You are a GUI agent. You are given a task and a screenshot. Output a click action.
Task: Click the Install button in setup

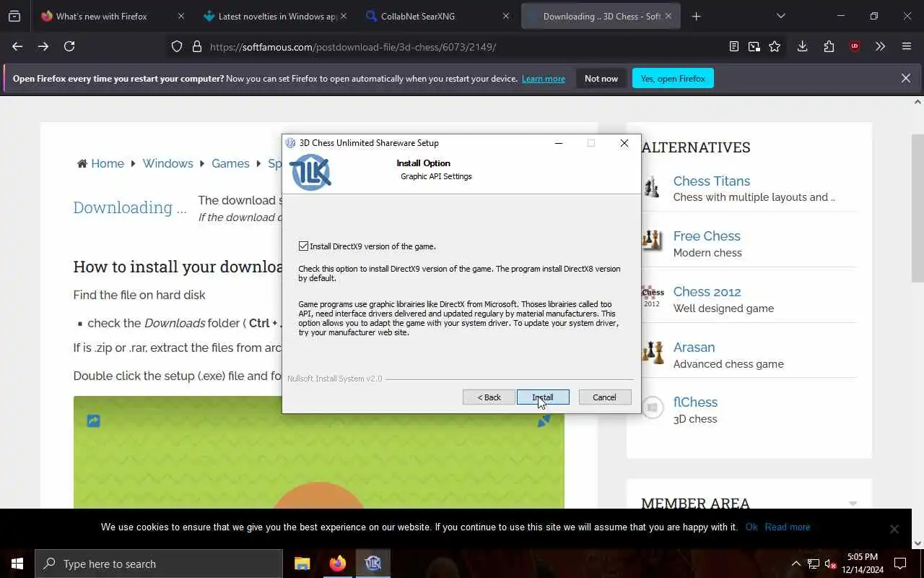coord(543,397)
